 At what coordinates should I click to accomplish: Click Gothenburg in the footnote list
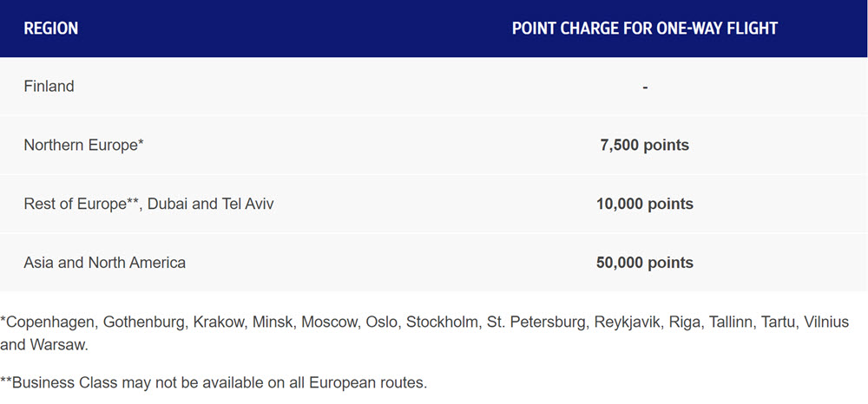click(143, 323)
